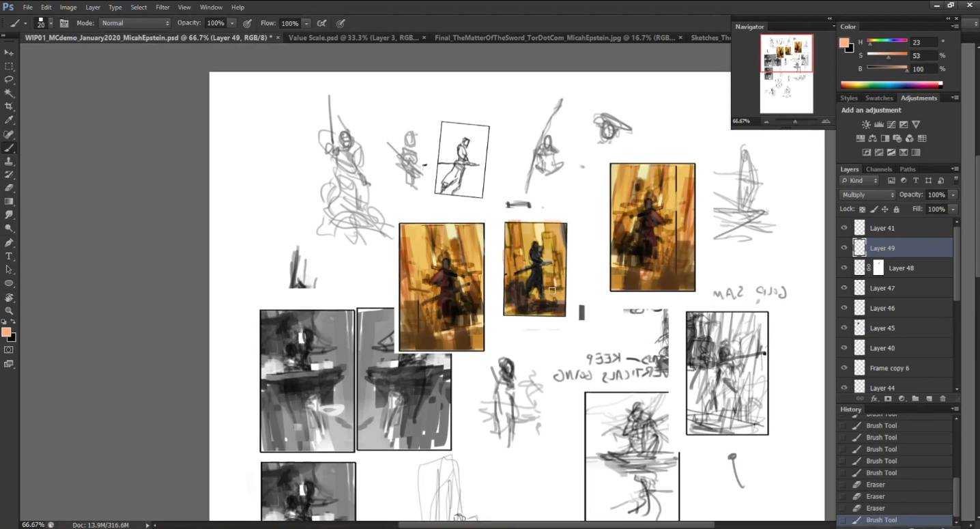This screenshot has height=529, width=980.
Task: Open the Multiply blend mode dropdown
Action: [x=867, y=195]
